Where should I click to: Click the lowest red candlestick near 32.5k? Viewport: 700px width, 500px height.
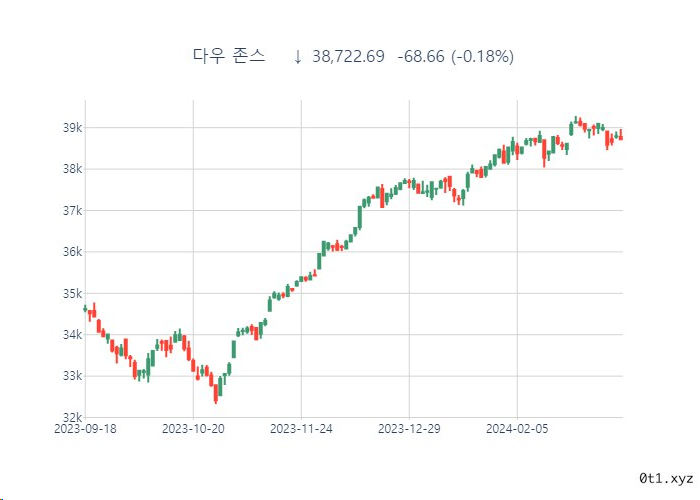point(216,393)
